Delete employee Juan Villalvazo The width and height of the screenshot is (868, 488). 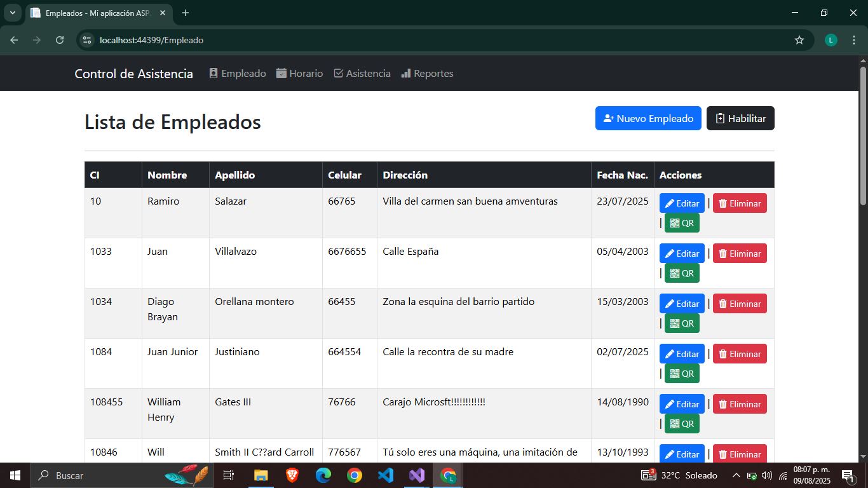(x=740, y=254)
